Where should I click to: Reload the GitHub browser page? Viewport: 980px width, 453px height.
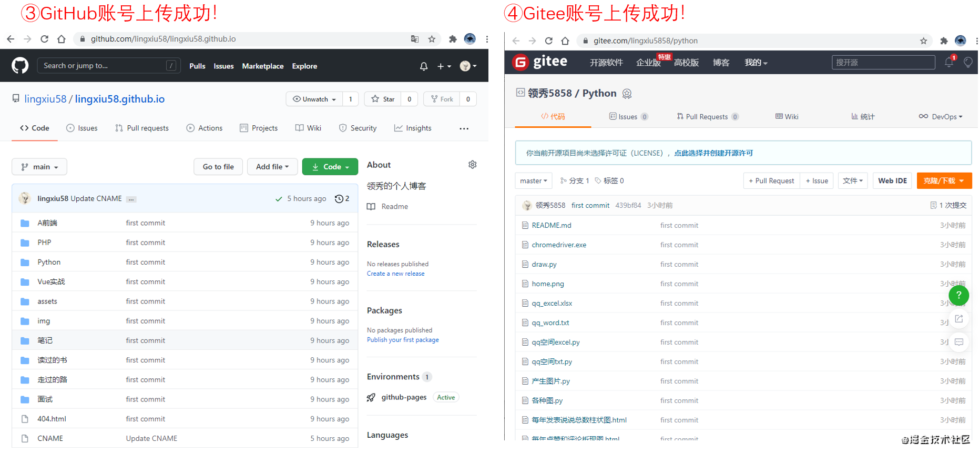point(45,39)
